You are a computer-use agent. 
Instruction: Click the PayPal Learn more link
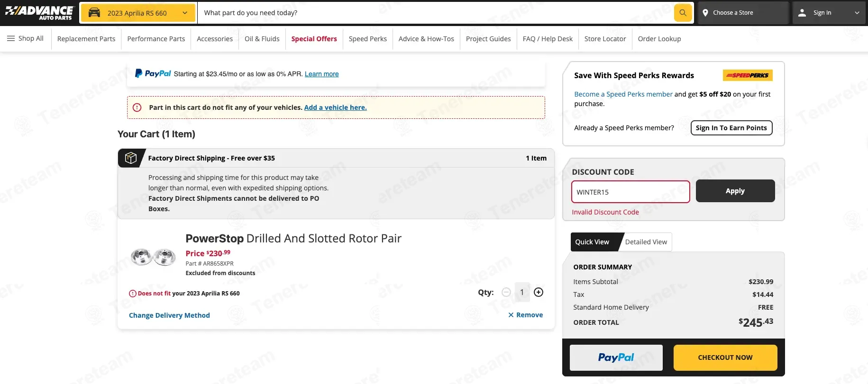coord(322,74)
